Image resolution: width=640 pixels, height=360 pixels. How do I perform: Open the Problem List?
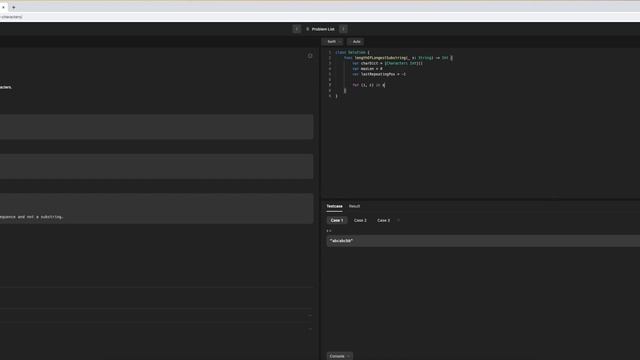click(320, 29)
